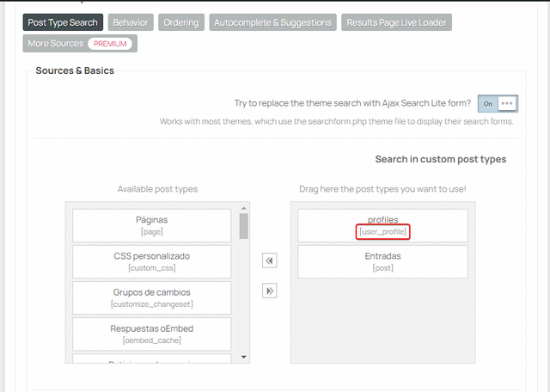Screen dimensions: 550x392
Task: Click scroll-down arrow of available post types
Action: (244, 357)
